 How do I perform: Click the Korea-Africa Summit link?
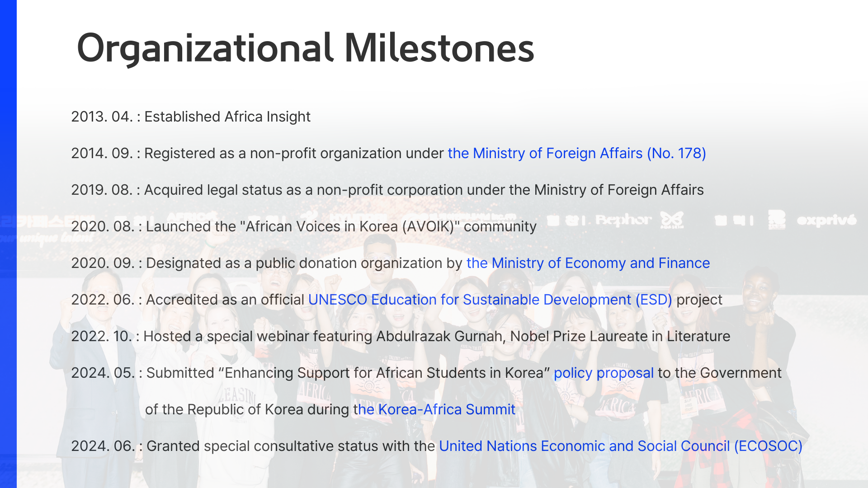[434, 410]
